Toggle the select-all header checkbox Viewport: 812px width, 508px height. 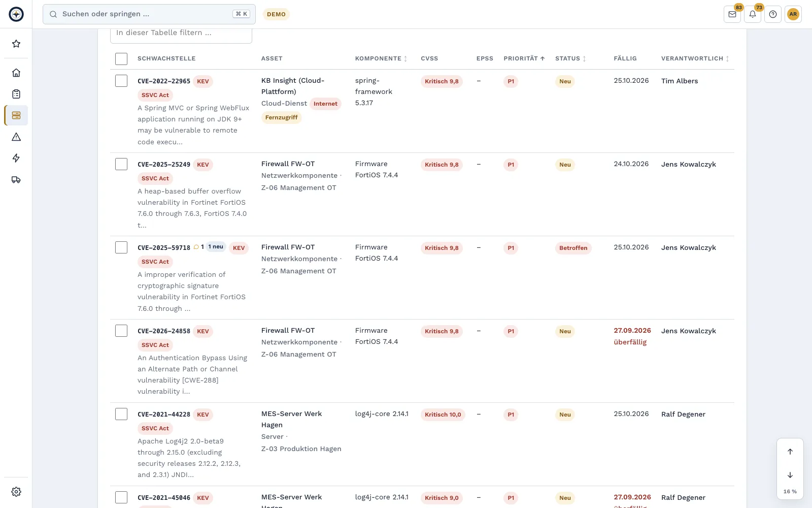coord(121,58)
